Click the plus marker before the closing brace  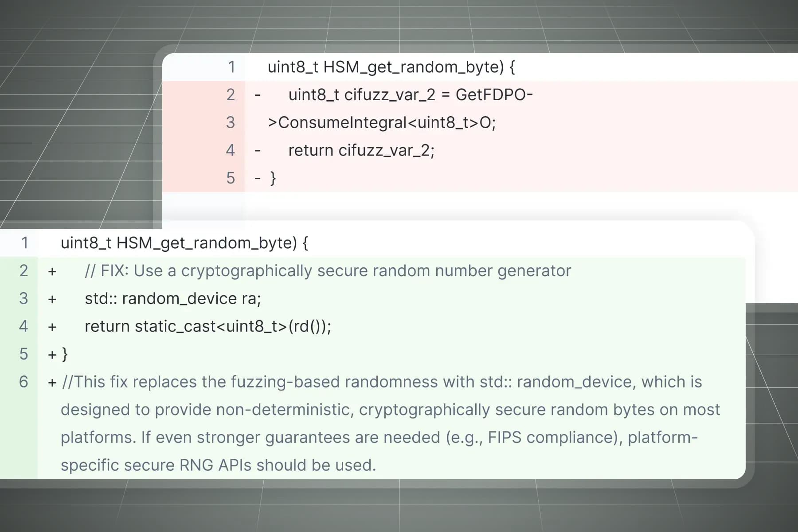coord(52,355)
